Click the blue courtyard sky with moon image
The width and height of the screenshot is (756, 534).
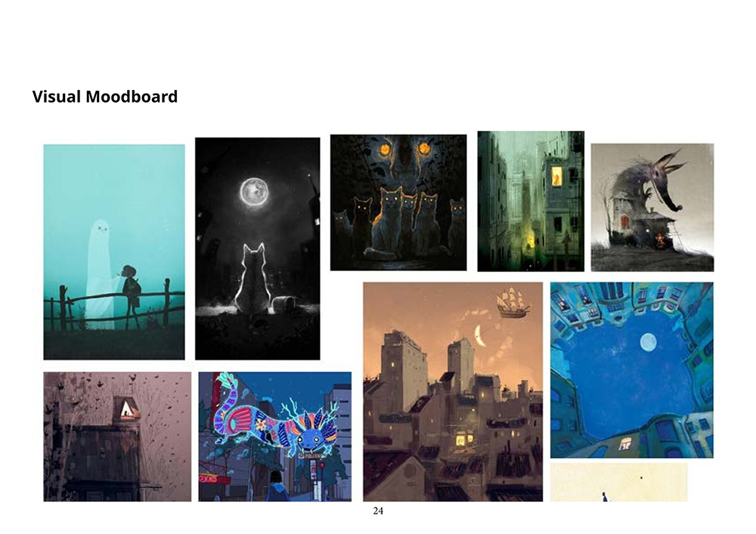tap(631, 370)
